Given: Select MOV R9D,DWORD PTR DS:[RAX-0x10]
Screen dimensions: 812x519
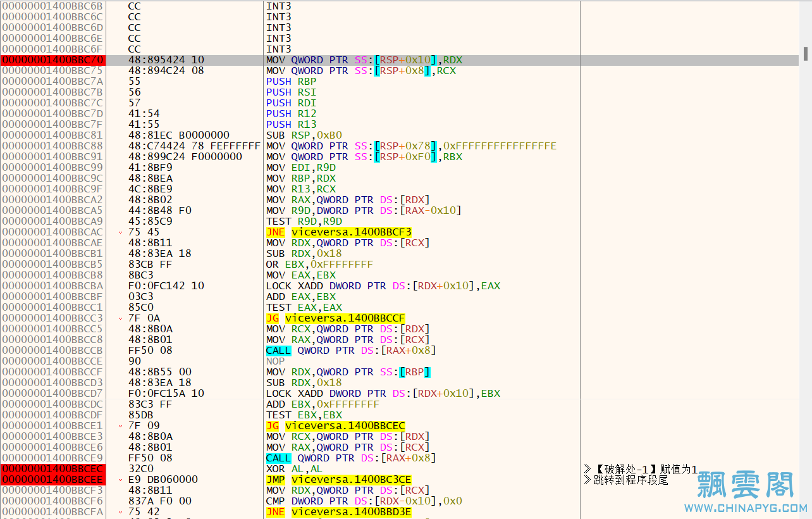Looking at the screenshot, I should (x=364, y=211).
